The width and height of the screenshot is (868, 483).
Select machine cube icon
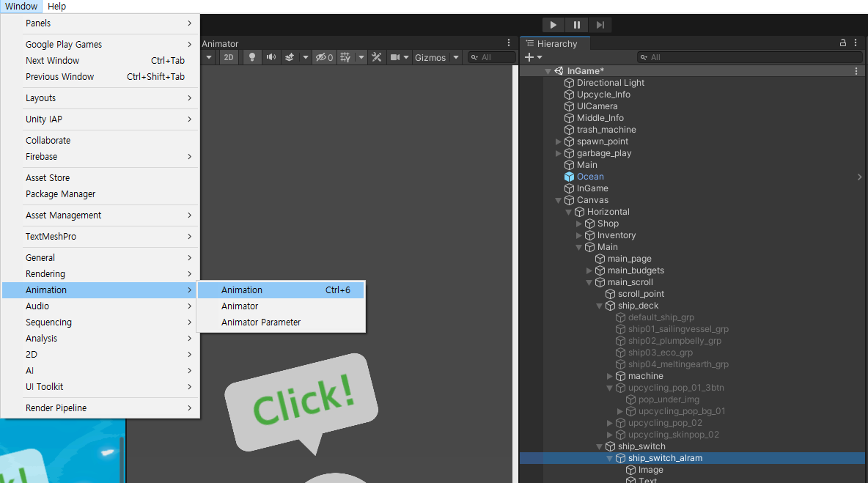pyautogui.click(x=620, y=376)
